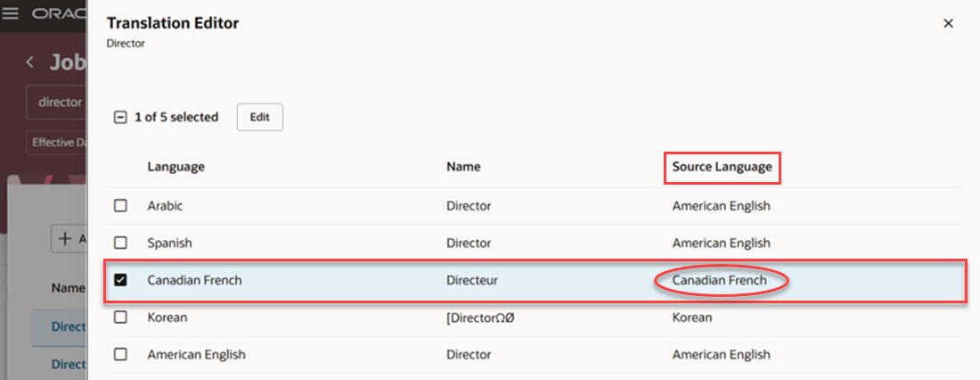980x380 pixels.
Task: Go back using the Jobs arrow
Action: pyautogui.click(x=29, y=62)
